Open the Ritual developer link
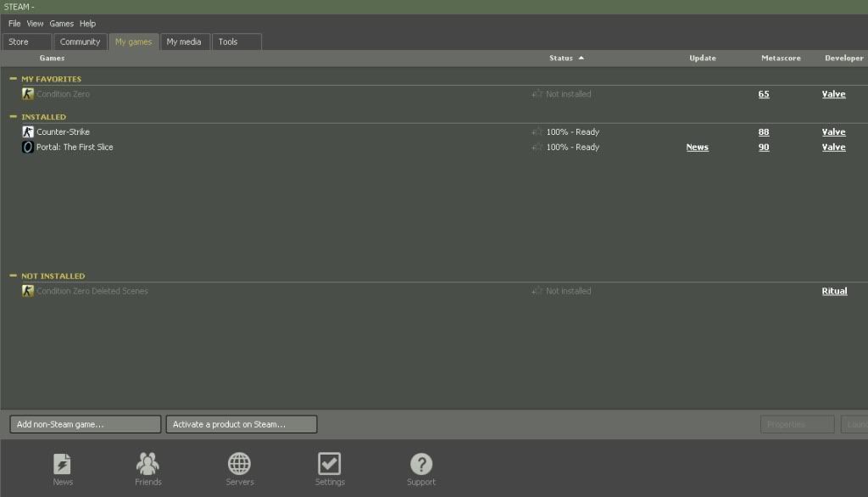 coord(834,291)
